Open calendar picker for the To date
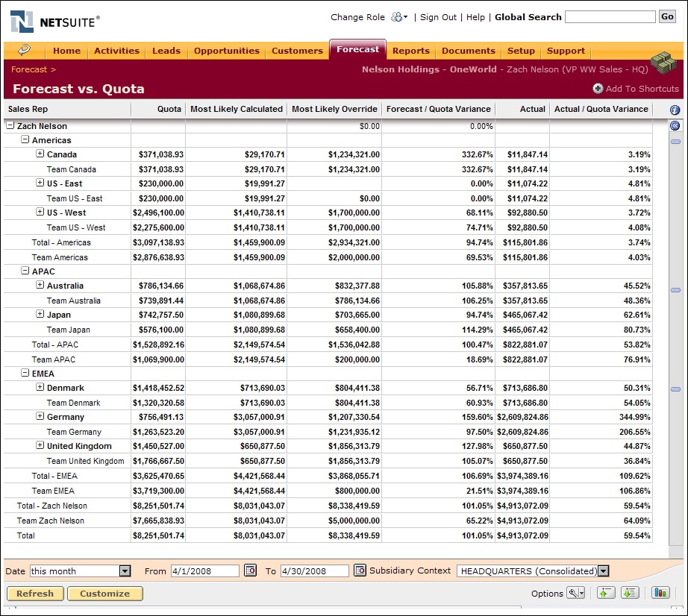Image resolution: width=688 pixels, height=616 pixels. [x=360, y=571]
